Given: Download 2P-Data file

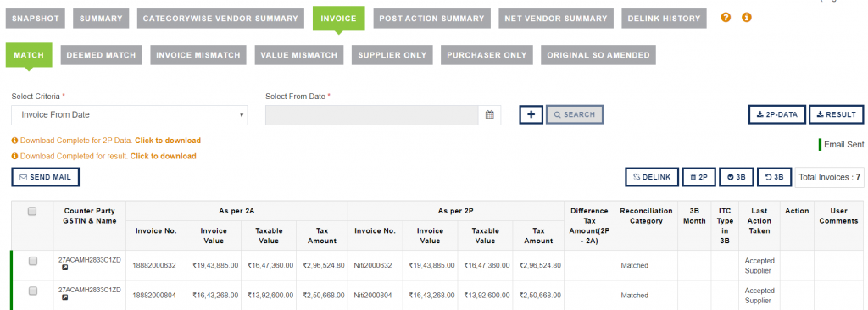Looking at the screenshot, I should click(x=777, y=114).
